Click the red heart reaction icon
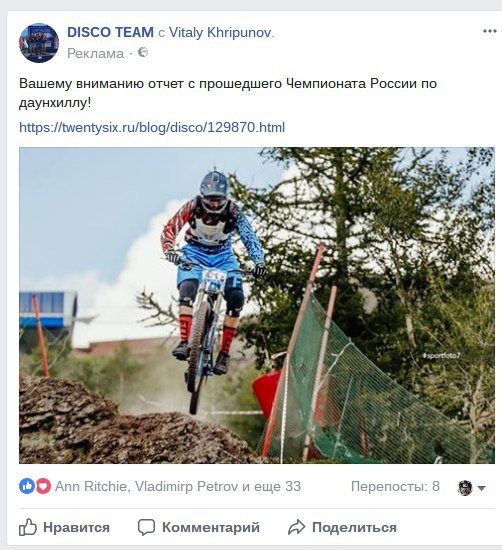502x550 pixels. click(43, 486)
